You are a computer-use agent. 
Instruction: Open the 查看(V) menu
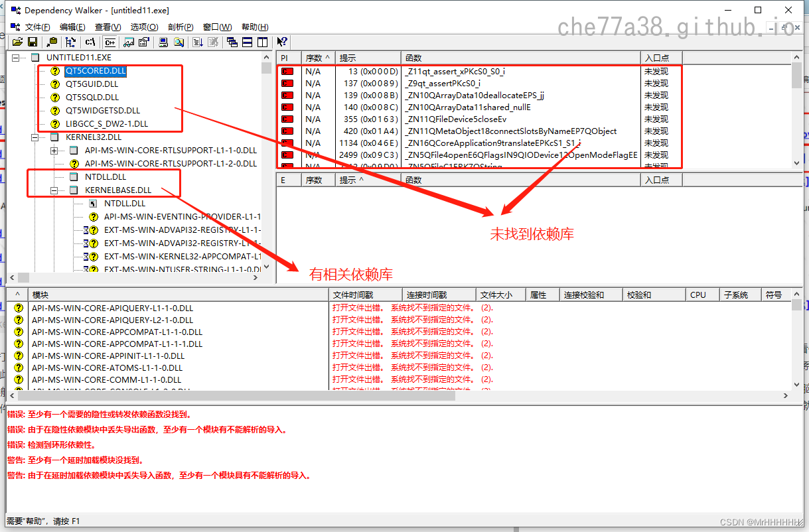pos(108,27)
